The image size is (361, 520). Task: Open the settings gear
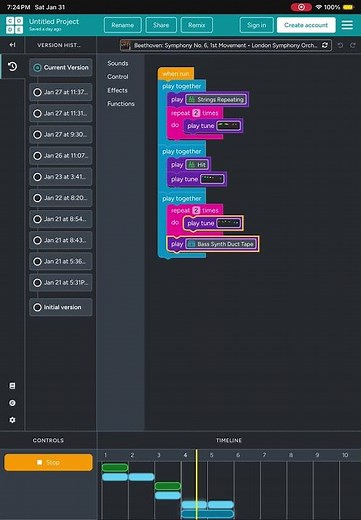tap(12, 420)
